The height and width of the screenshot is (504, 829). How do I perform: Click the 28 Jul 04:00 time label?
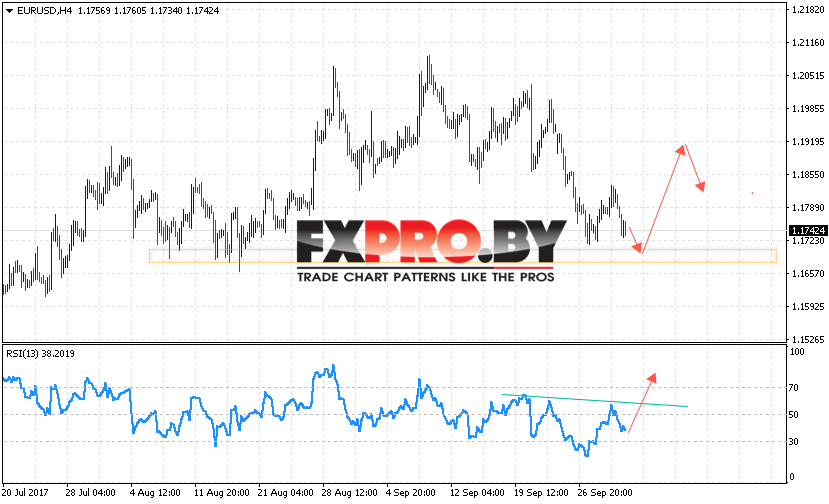click(90, 492)
